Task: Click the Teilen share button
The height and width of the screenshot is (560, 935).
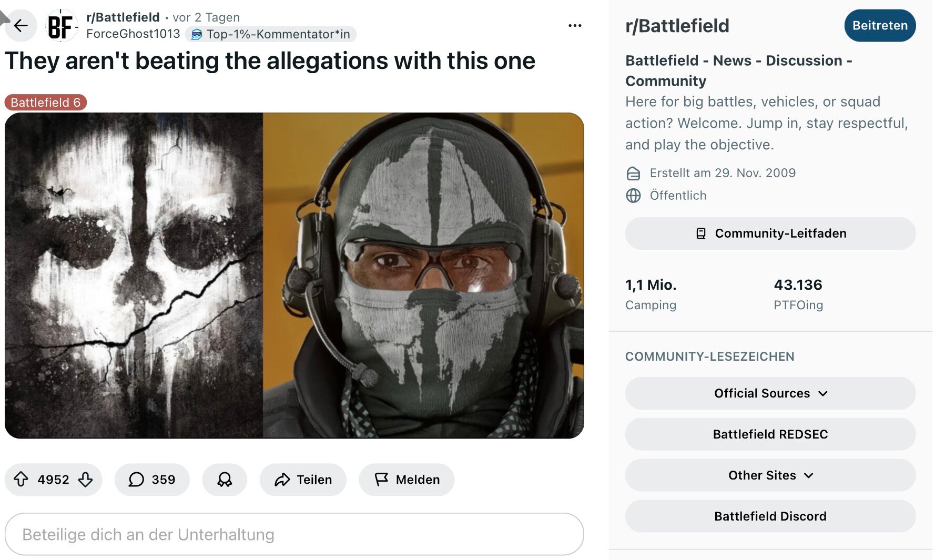Action: tap(303, 479)
